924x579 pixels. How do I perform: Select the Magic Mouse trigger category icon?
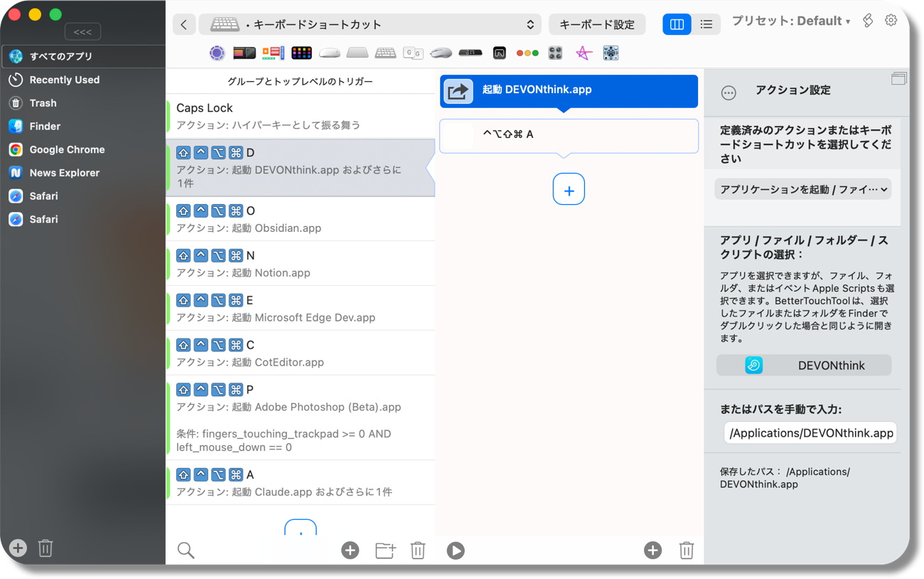tap(329, 53)
